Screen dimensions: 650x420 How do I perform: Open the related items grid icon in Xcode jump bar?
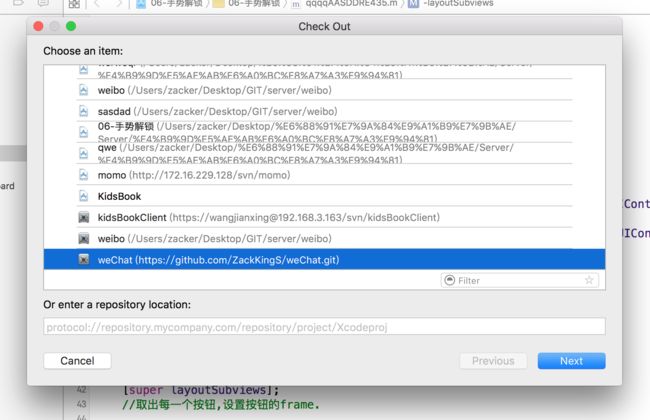[x=74, y=4]
